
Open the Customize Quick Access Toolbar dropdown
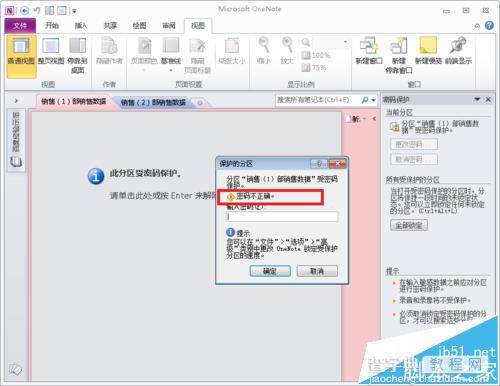click(74, 11)
